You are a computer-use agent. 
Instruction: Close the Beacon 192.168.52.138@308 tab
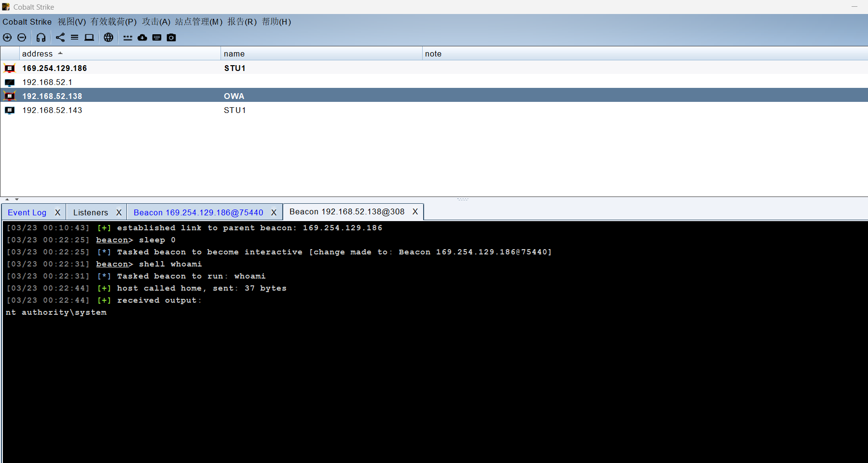tap(415, 211)
